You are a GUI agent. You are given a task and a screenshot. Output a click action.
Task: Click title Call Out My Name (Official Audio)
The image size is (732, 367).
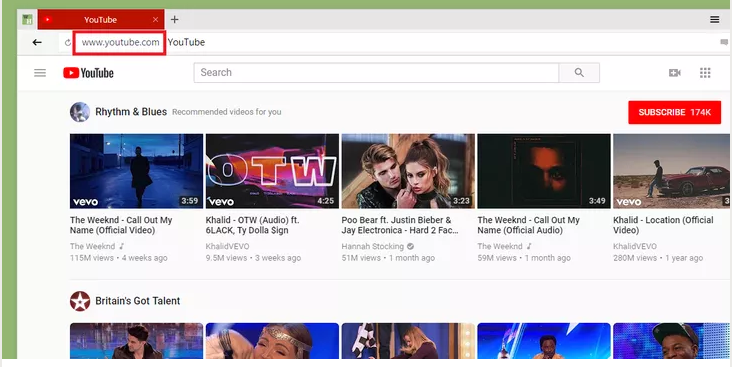[528, 225]
